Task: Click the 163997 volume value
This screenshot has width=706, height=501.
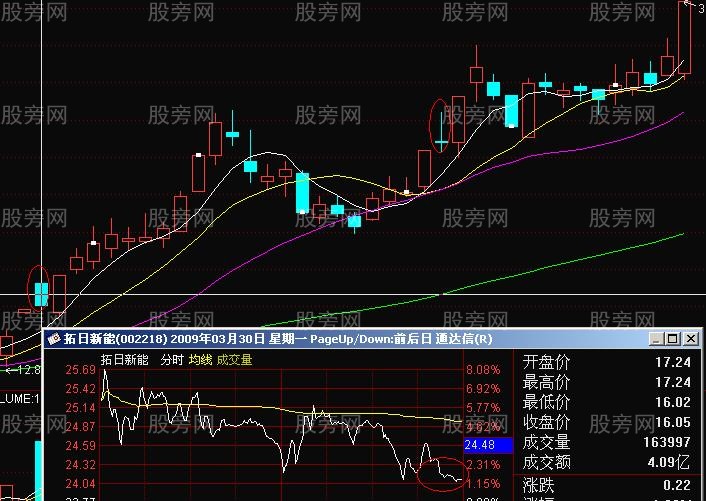Action: coord(666,442)
